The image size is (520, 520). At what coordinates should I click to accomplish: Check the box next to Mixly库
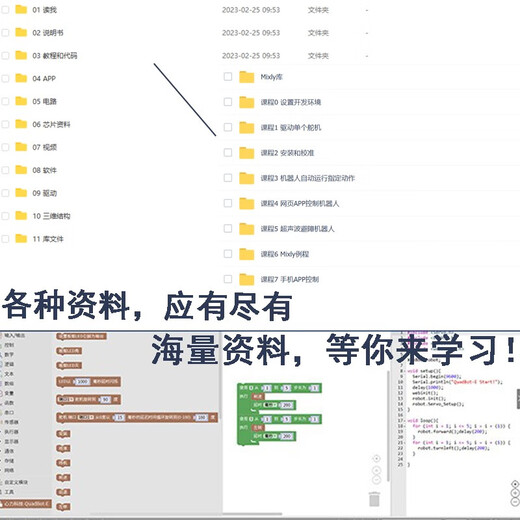tap(228, 77)
